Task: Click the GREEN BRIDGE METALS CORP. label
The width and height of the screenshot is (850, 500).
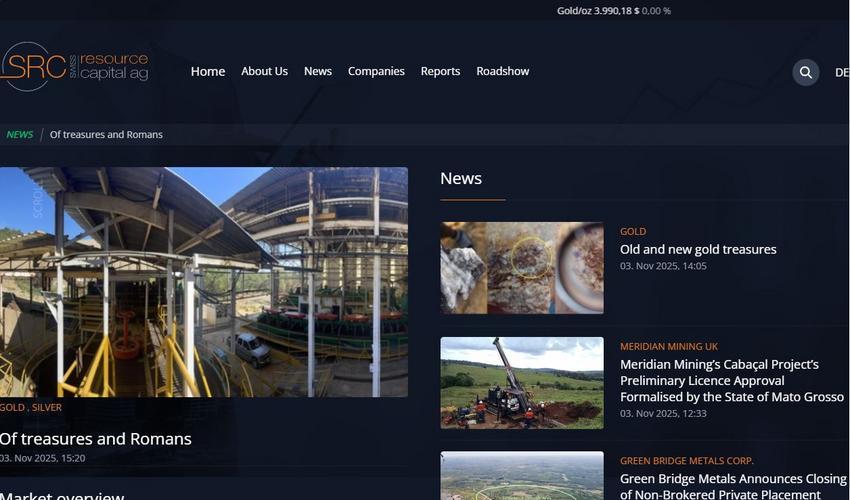Action: (687, 461)
